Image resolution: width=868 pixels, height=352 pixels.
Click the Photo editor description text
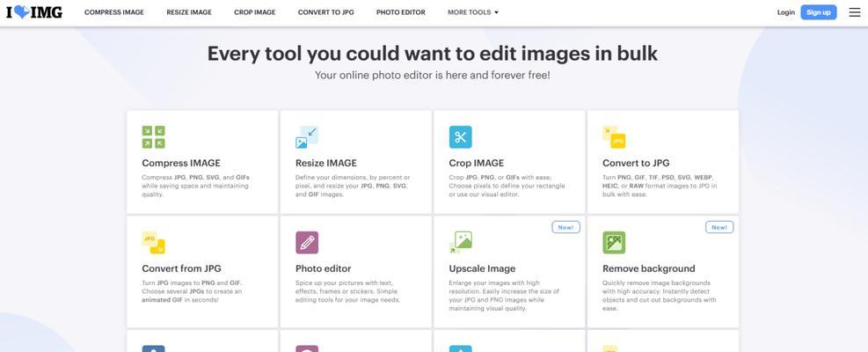(347, 291)
